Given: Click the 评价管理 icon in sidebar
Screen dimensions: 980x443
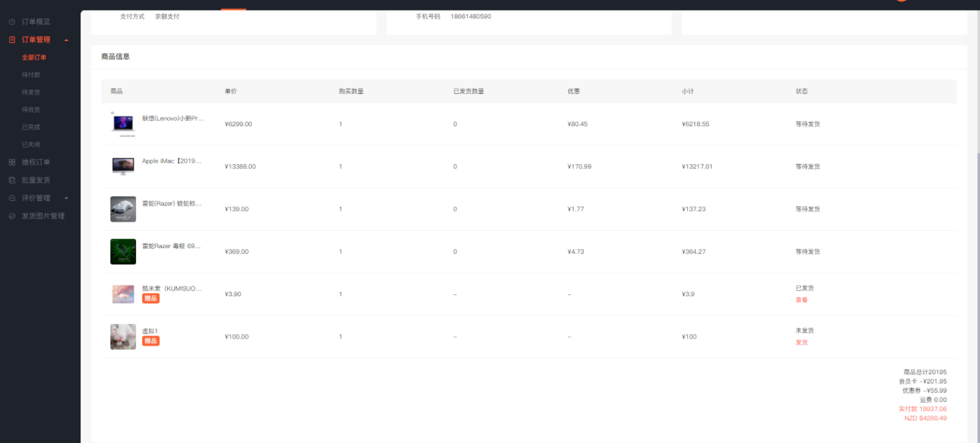Looking at the screenshot, I should (12, 198).
